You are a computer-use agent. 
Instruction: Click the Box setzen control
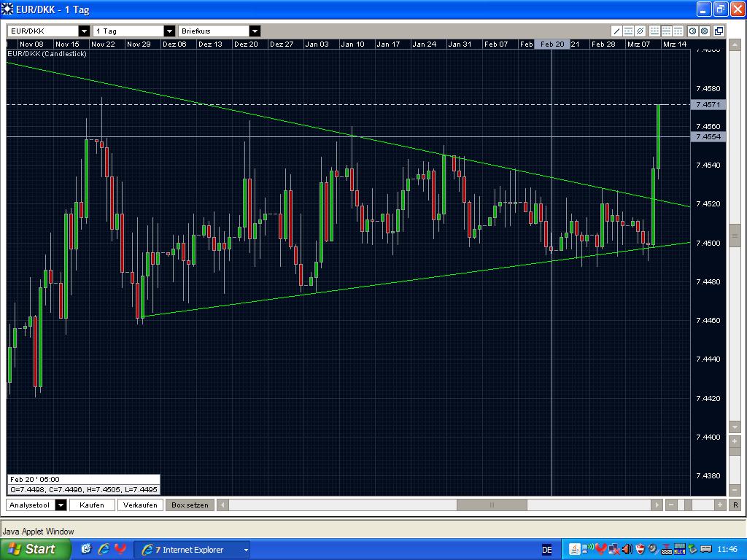click(x=189, y=505)
